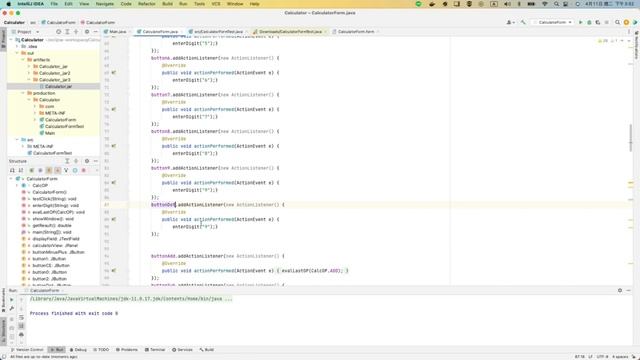Open CalculatorForm run configuration dropdown
Screen dimensions: 640x360
(553, 22)
